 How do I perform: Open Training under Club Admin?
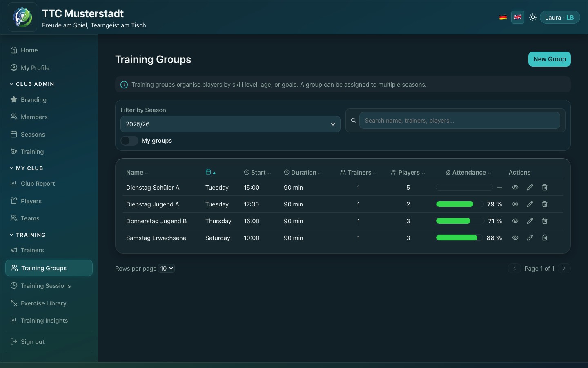[x=49, y=152]
